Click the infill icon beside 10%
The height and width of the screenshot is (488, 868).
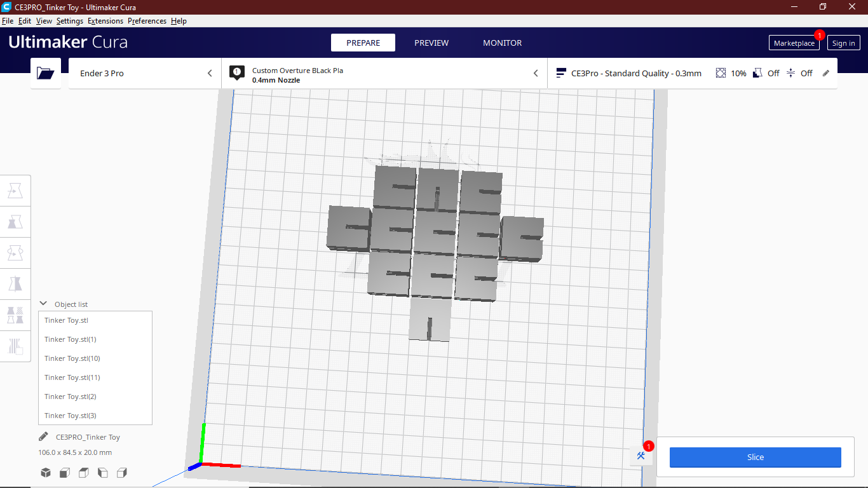click(x=721, y=73)
